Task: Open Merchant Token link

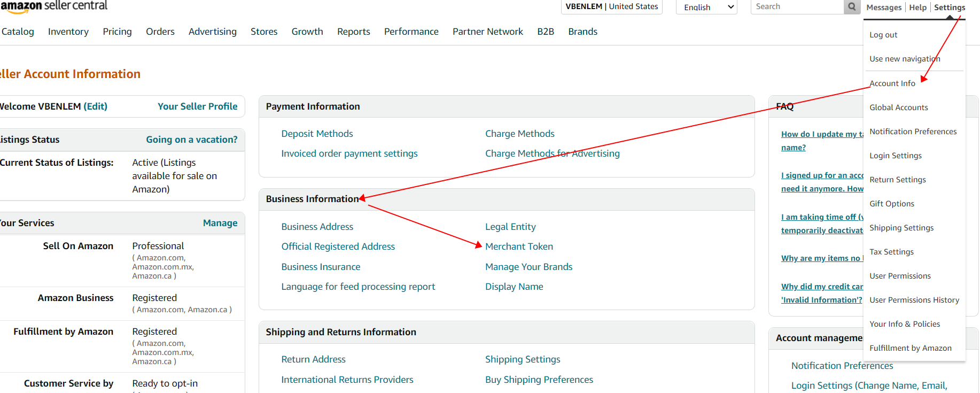Action: (x=519, y=246)
